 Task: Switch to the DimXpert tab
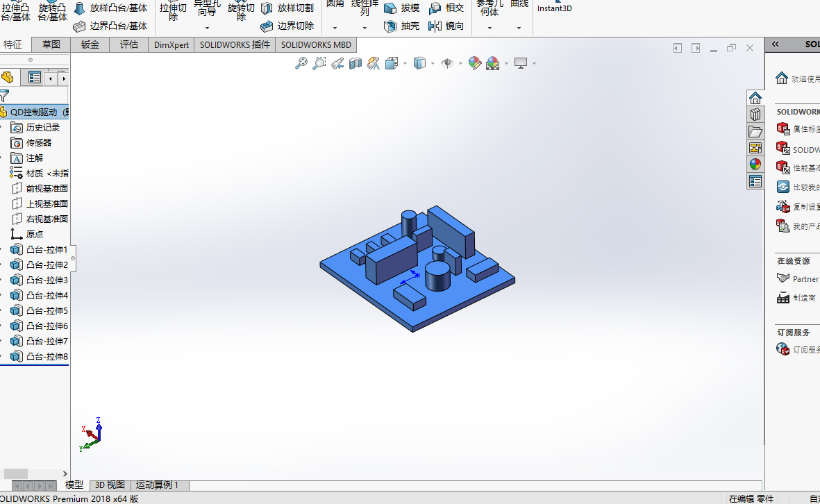pyautogui.click(x=171, y=45)
